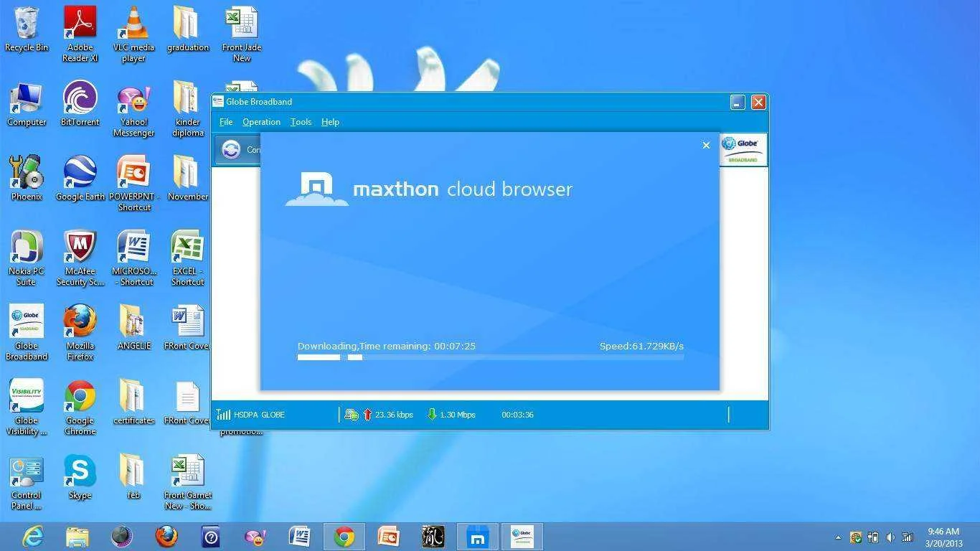Select the Google Chrome desktop shortcut

click(80, 408)
